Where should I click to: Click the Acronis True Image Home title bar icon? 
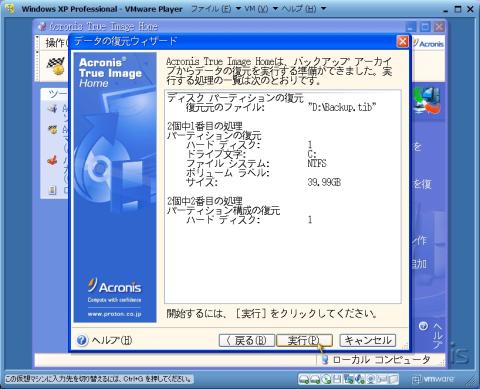pos(42,26)
